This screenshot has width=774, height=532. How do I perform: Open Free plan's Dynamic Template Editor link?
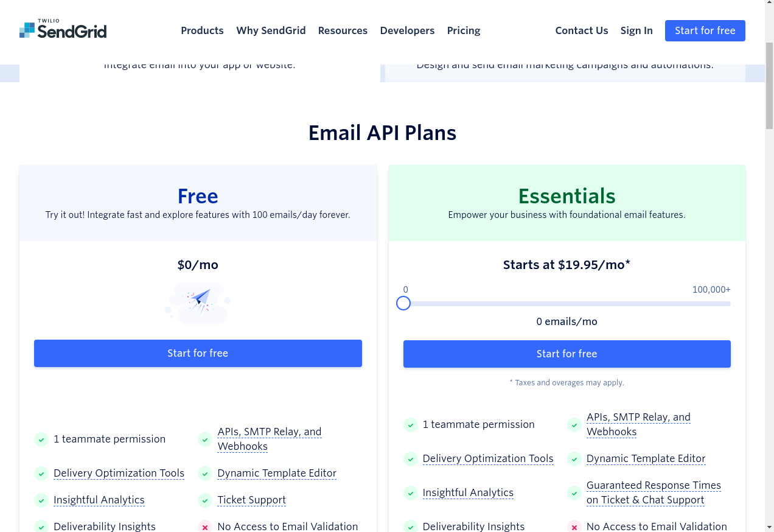click(x=277, y=473)
